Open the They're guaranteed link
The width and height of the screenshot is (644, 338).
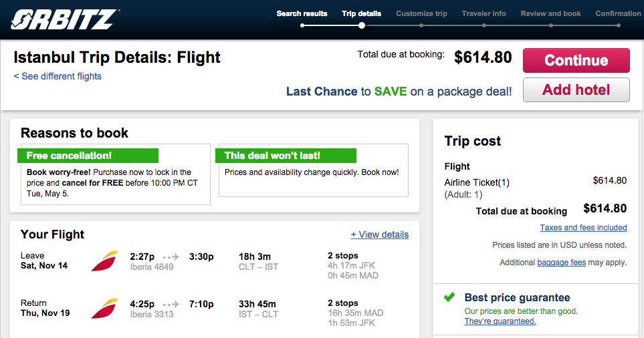(x=500, y=321)
